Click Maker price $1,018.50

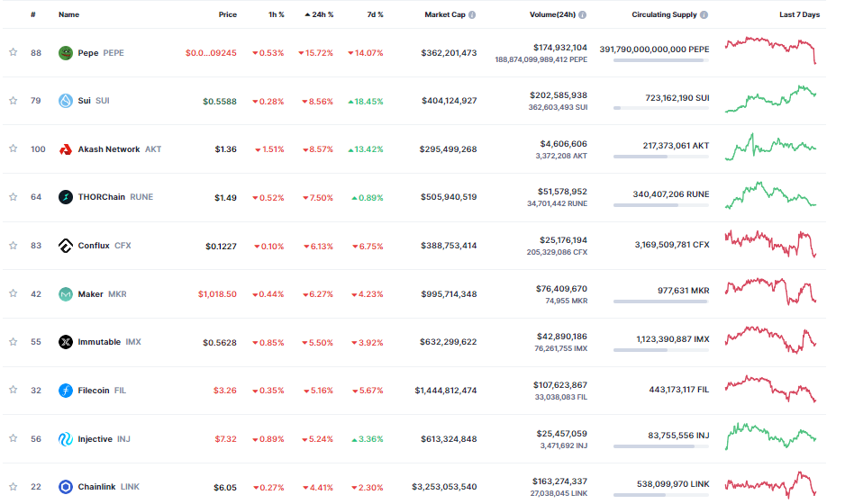click(x=217, y=294)
